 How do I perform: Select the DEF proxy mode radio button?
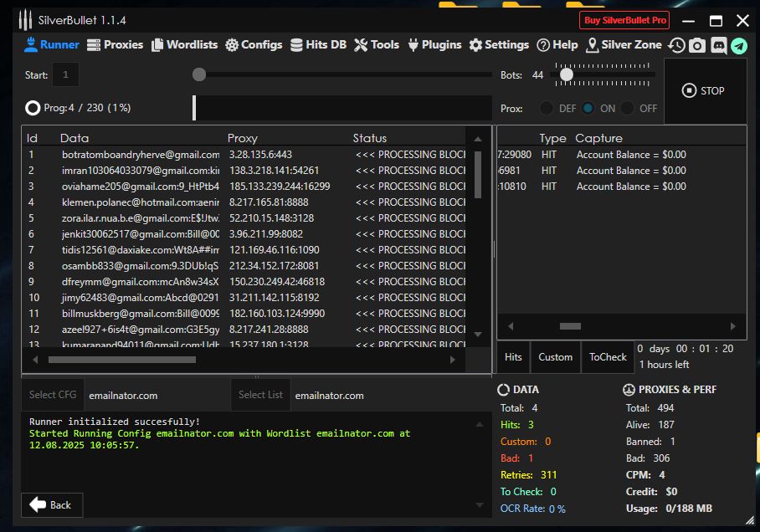(547, 109)
